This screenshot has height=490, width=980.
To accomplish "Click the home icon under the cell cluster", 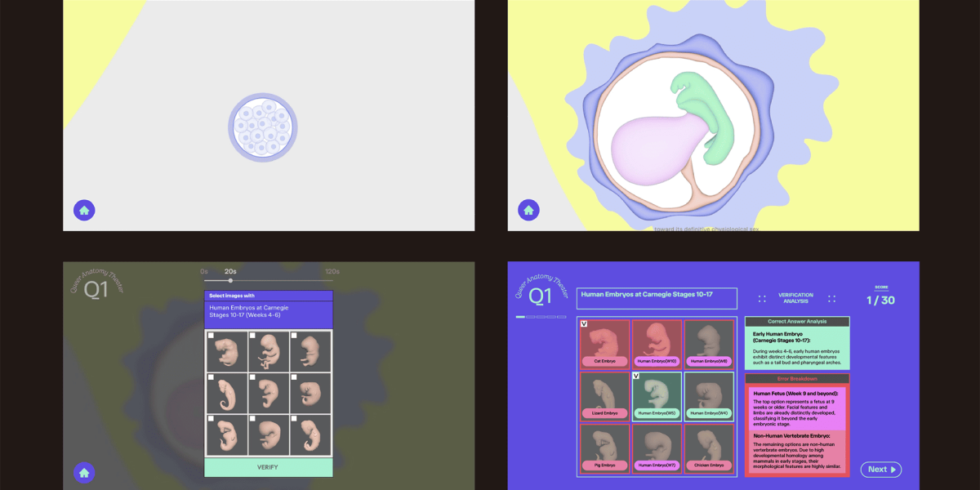I will 84,211.
